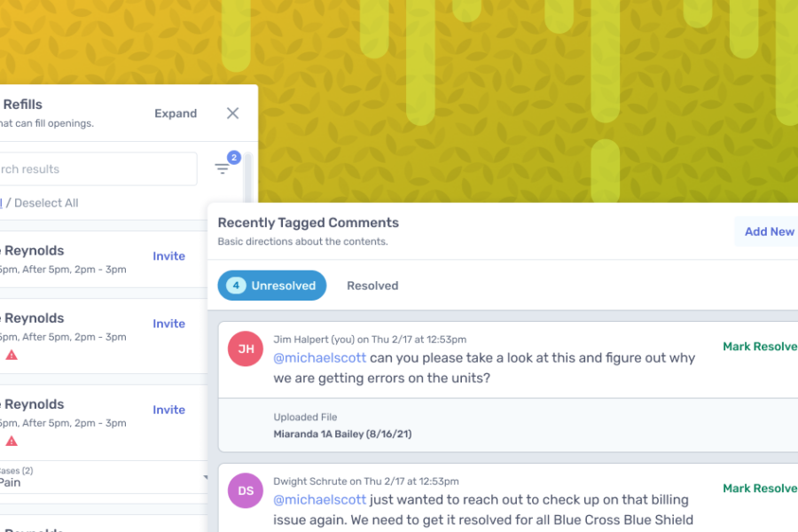Expand the Refills panel

coord(175,113)
